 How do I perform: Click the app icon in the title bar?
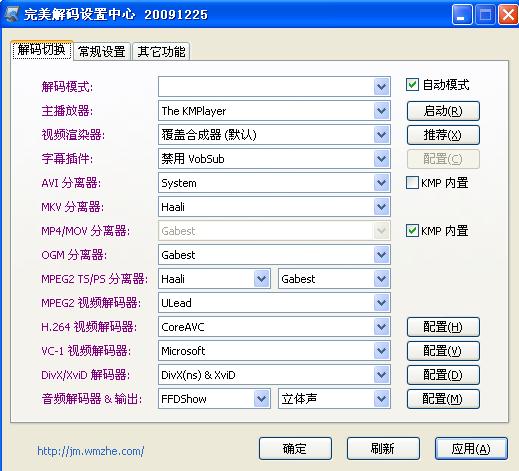coord(12,14)
